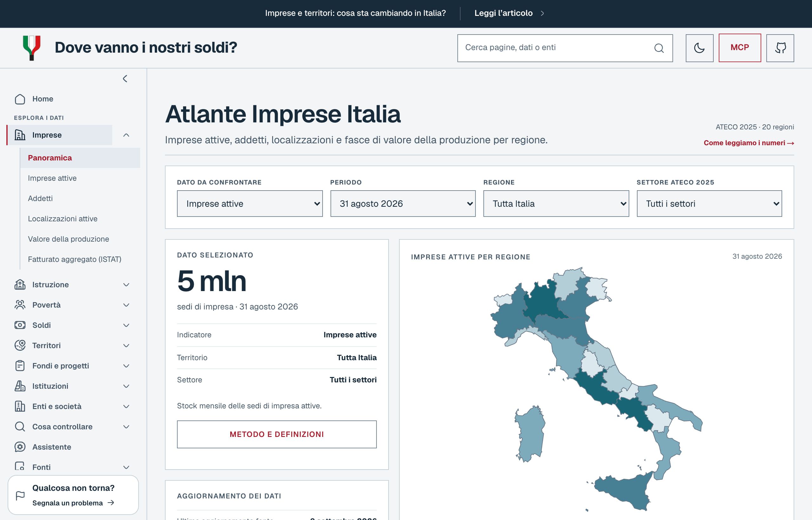
Task: Click the Fondi e progetti clipboard icon
Action: 20,366
